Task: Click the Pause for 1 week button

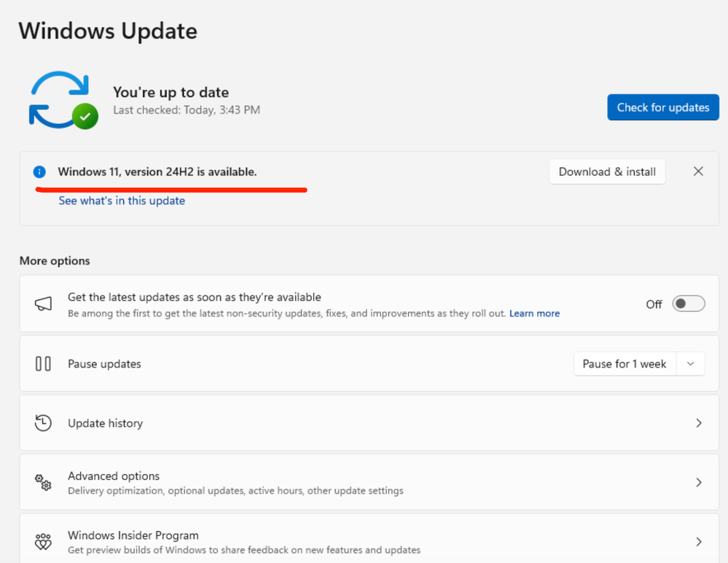Action: click(x=625, y=364)
